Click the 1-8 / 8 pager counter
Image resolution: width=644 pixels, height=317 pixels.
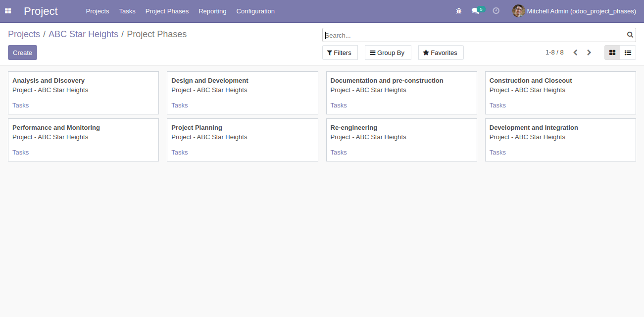click(x=554, y=53)
